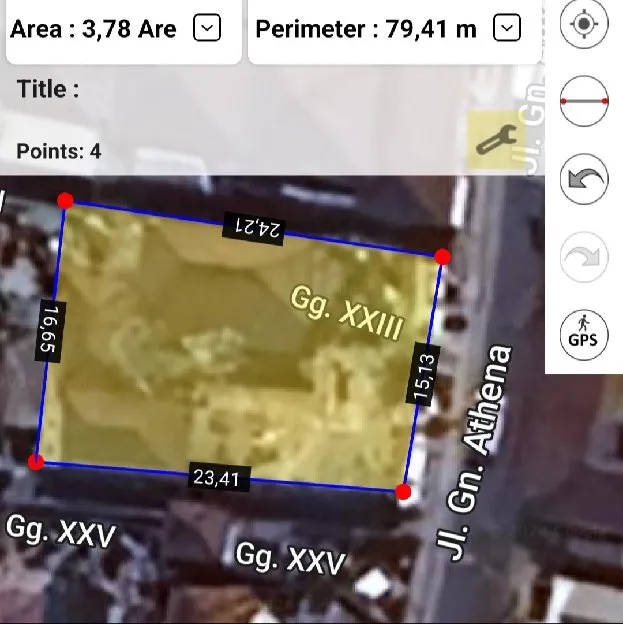Tap the 23,41 edge length label
Screen dimensions: 623x624
click(x=219, y=477)
